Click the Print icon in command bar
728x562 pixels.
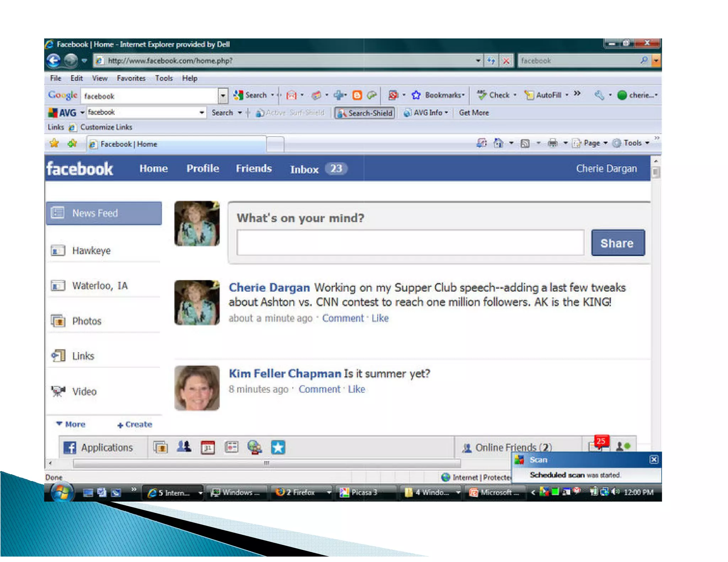pyautogui.click(x=552, y=143)
